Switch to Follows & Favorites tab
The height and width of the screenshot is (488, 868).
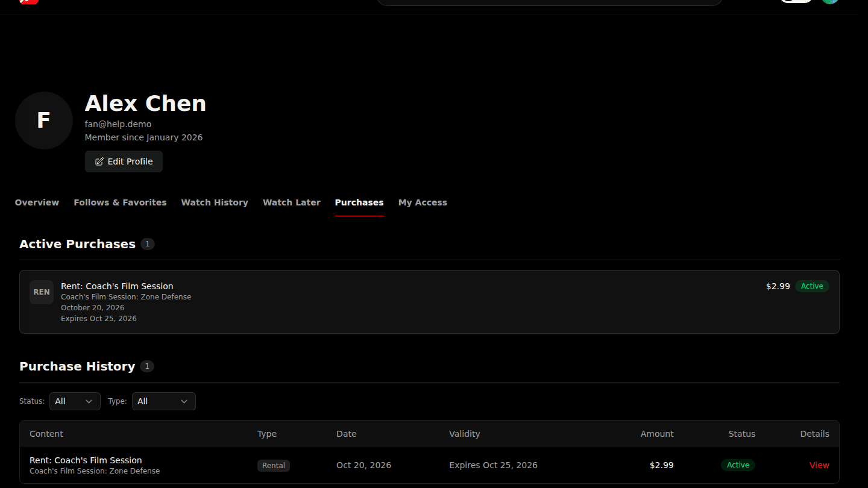tap(120, 202)
